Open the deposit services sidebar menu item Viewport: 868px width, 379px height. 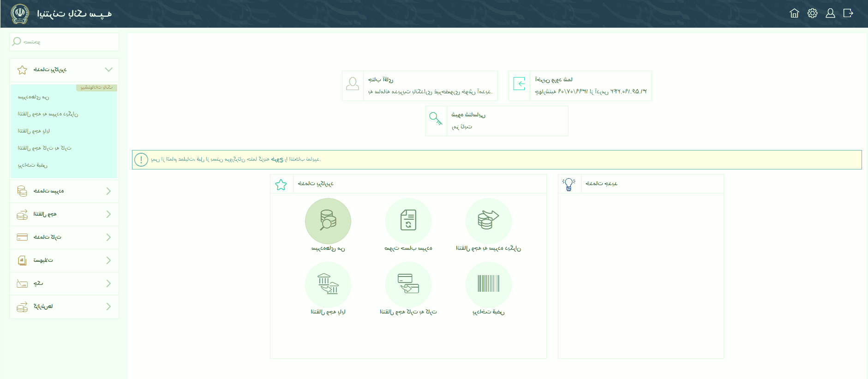coord(48,191)
